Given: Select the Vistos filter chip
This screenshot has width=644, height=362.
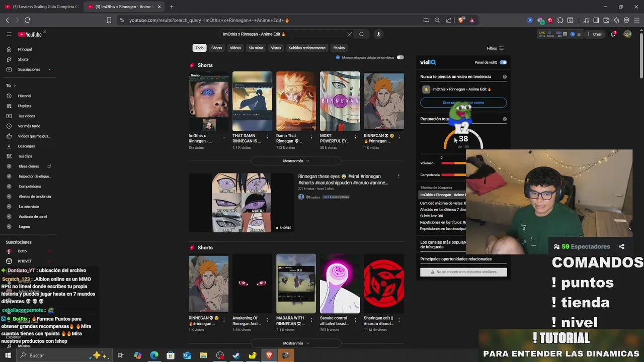Looking at the screenshot, I should 276,48.
